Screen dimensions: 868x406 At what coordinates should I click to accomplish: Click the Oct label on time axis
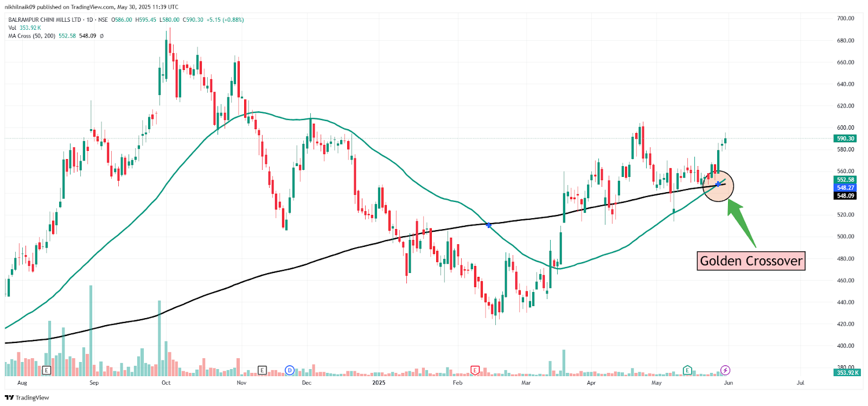click(x=166, y=383)
